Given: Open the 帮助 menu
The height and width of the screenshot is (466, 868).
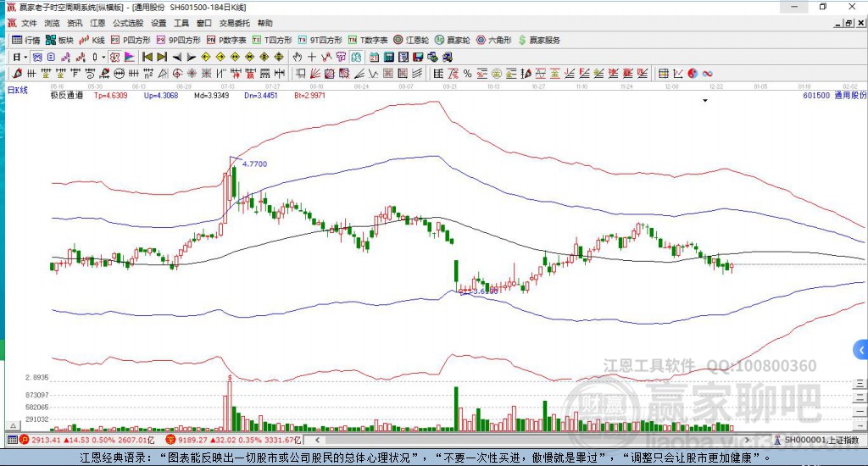Looking at the screenshot, I should 265,23.
